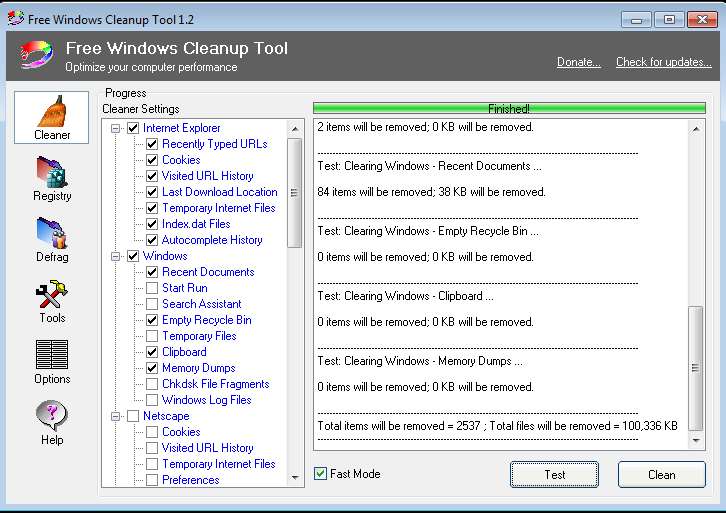The width and height of the screenshot is (726, 513).
Task: Open the Defrag section icon
Action: pos(52,233)
